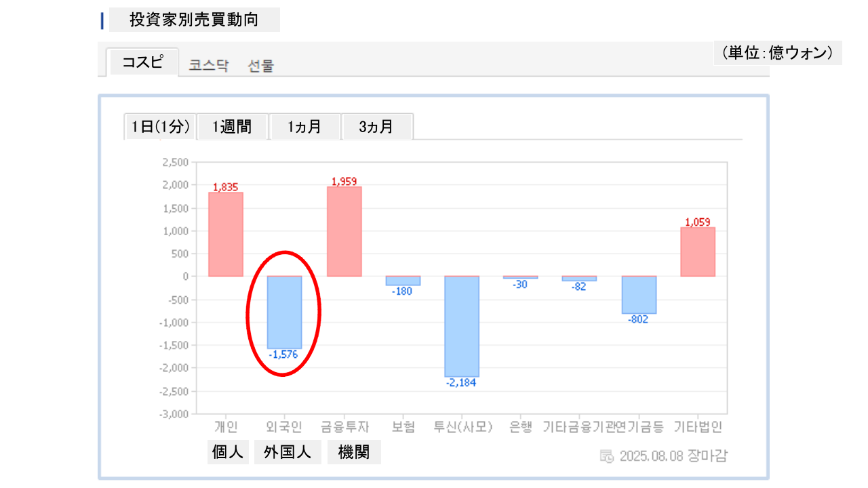Image resolution: width=868 pixels, height=488 pixels.
Task: Click the 투신(사모) bar at -2,184
Action: tap(462, 326)
